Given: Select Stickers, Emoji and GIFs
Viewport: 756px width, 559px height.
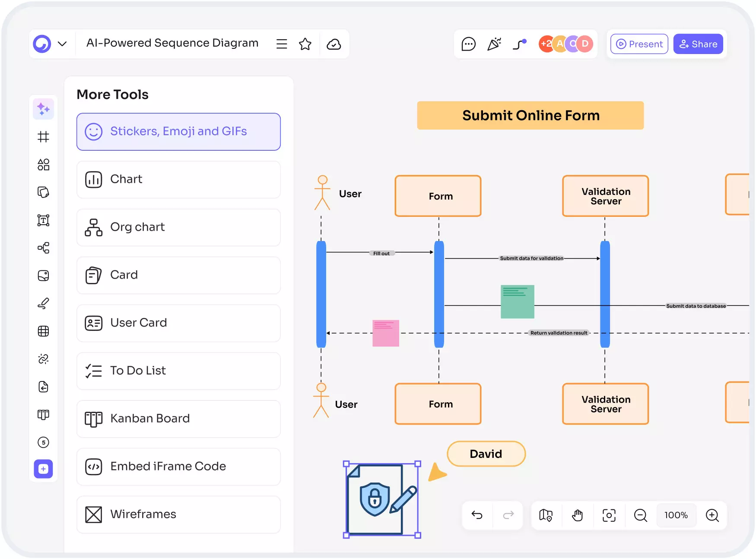Looking at the screenshot, I should click(178, 132).
